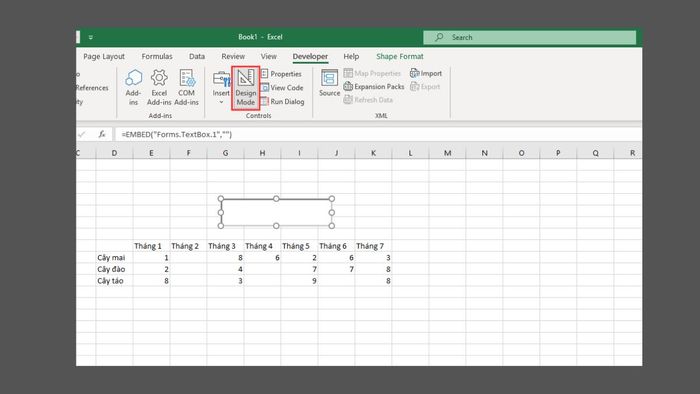Click inside the embedded TextBox control
This screenshot has width=700, height=394.
276,212
